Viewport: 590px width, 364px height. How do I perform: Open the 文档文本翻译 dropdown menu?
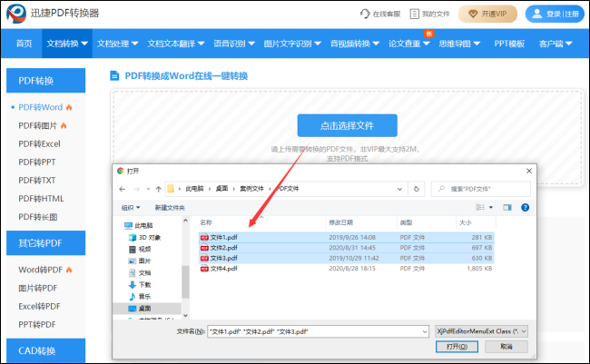click(x=176, y=44)
